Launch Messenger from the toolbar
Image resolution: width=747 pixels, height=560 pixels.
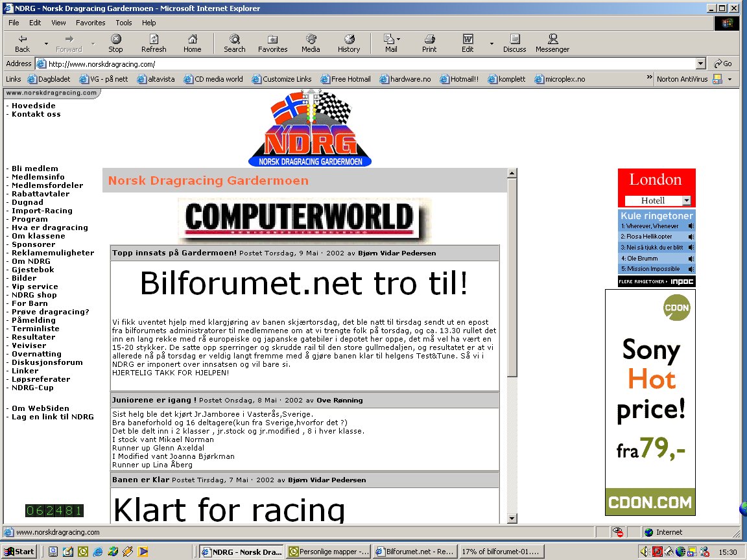coord(552,43)
